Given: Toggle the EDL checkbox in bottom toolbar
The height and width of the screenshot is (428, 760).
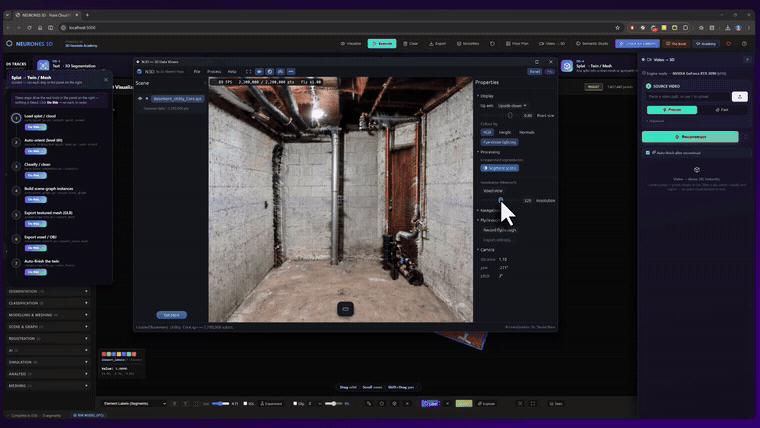Looking at the screenshot, I should pos(245,403).
